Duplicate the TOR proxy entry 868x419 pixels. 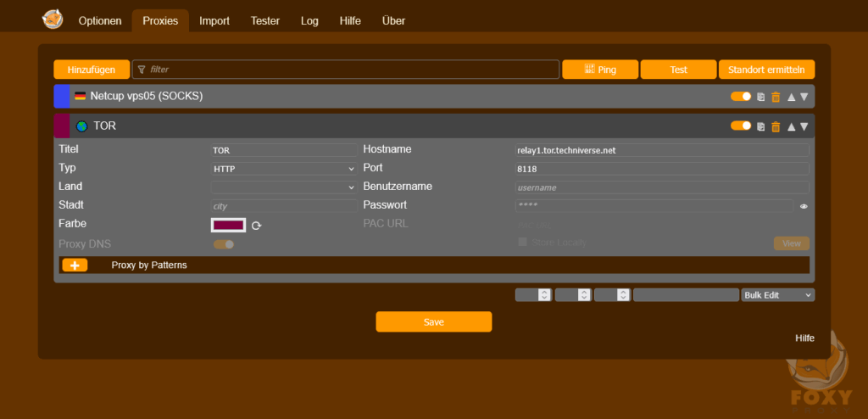[760, 126]
